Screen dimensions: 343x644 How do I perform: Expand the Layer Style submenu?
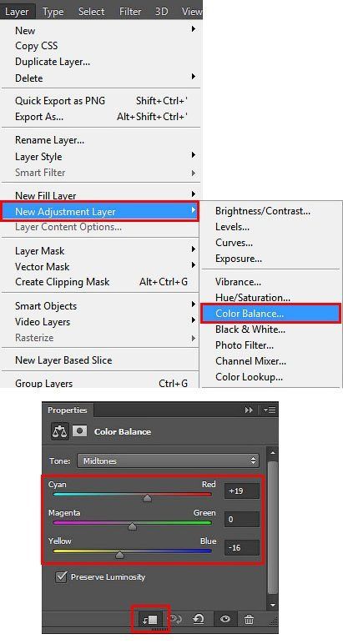[193, 155]
